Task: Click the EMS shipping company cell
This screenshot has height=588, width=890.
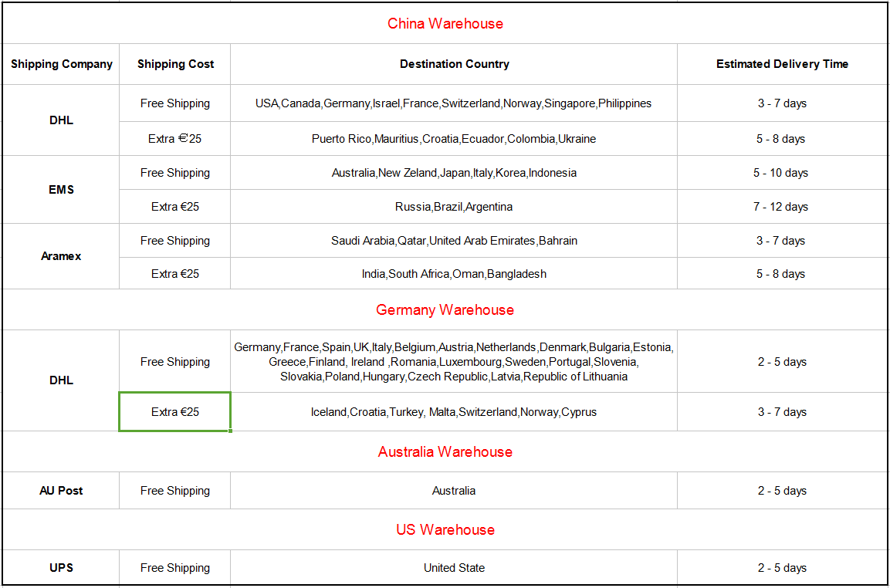Action: coord(62,190)
